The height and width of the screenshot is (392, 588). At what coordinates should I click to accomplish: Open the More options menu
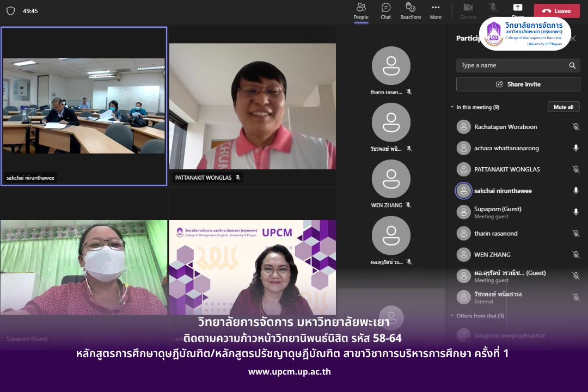436,11
